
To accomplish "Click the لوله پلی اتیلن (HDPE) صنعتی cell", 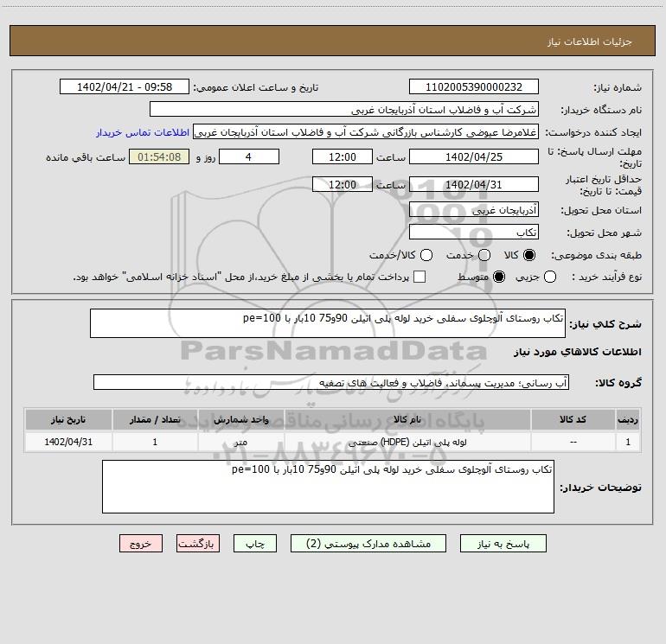I will tap(407, 442).
